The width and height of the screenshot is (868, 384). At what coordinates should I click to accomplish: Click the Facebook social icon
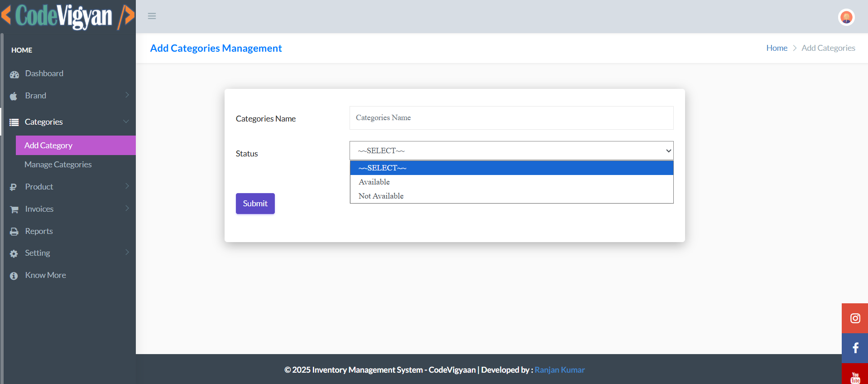point(855,348)
